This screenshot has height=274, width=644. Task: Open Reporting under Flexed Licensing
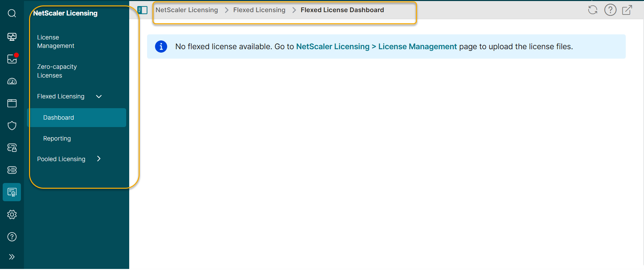[57, 139]
